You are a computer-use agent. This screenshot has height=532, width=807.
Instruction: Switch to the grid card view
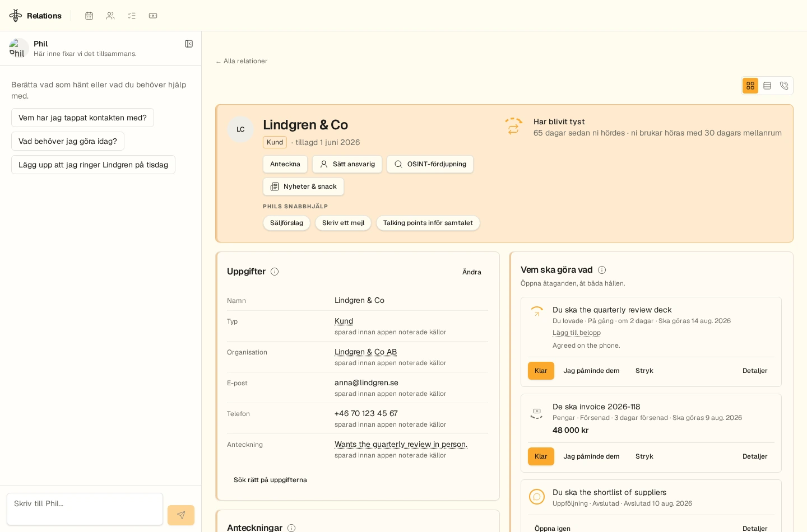(750, 86)
